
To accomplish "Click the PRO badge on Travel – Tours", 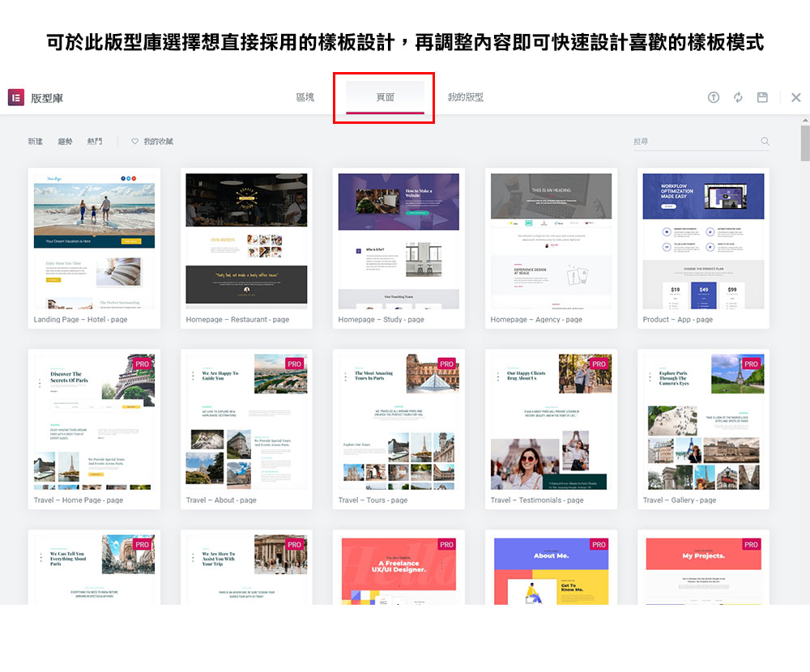I will (x=446, y=364).
